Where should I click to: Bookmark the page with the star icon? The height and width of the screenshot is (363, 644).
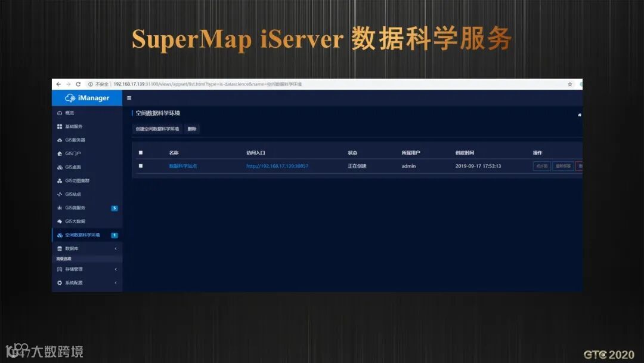(570, 84)
